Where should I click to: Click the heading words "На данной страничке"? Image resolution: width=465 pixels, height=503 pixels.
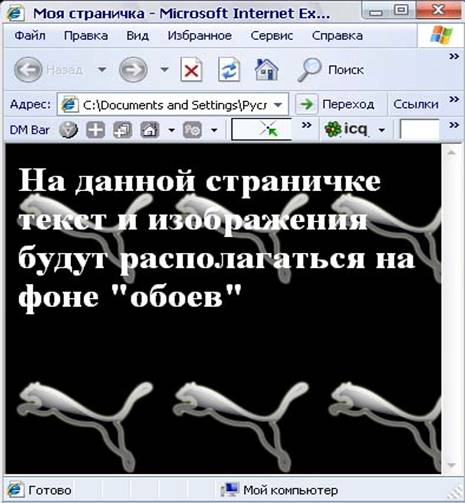[200, 181]
